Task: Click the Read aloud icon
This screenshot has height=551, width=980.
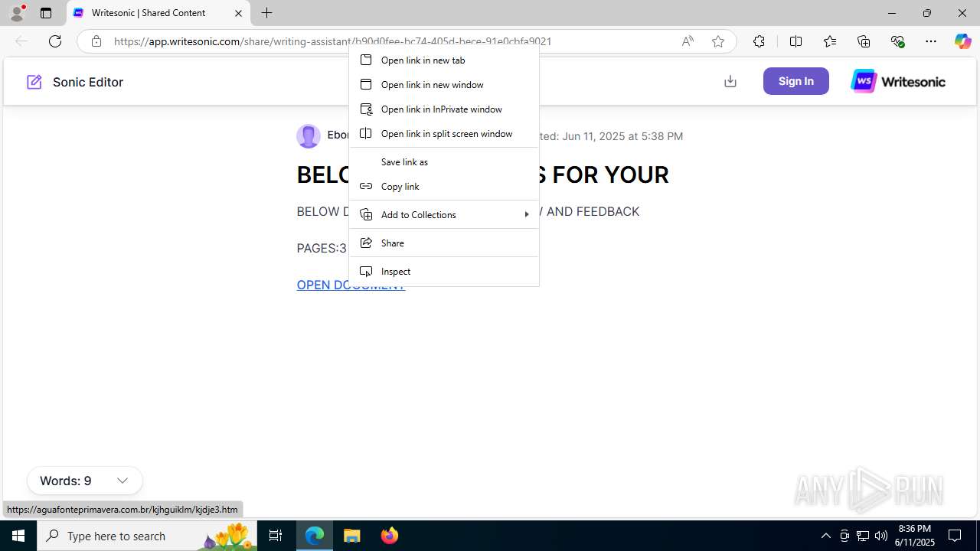Action: click(x=688, y=41)
